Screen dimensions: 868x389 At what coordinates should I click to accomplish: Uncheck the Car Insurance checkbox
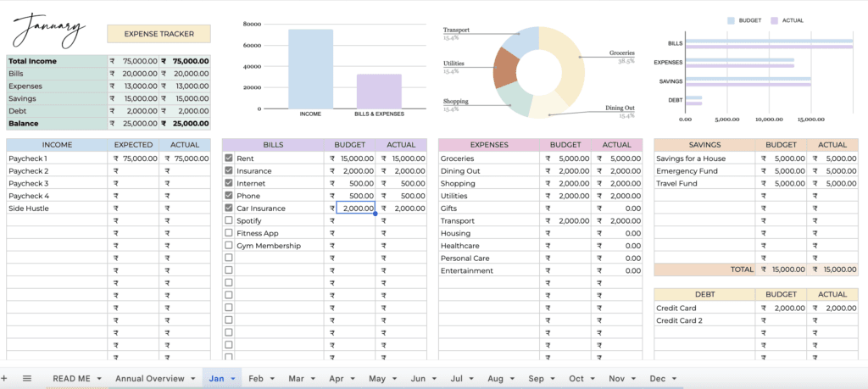[x=229, y=208]
